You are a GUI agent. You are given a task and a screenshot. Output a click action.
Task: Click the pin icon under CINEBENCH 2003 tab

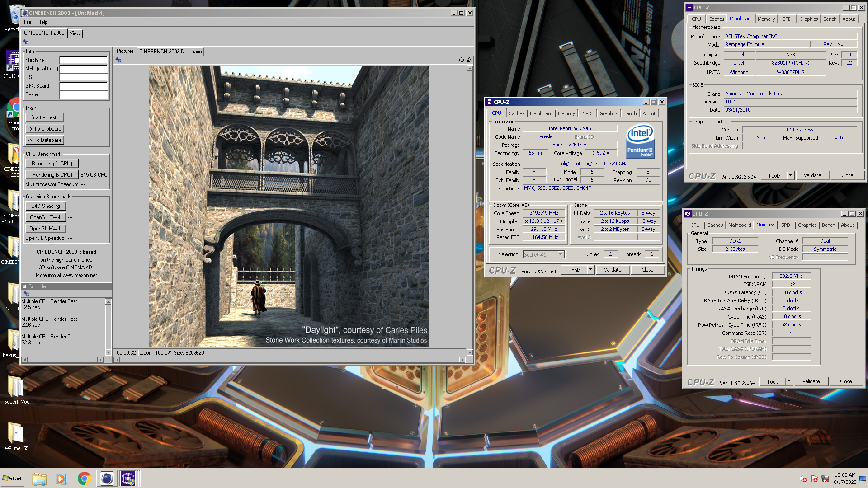click(26, 42)
